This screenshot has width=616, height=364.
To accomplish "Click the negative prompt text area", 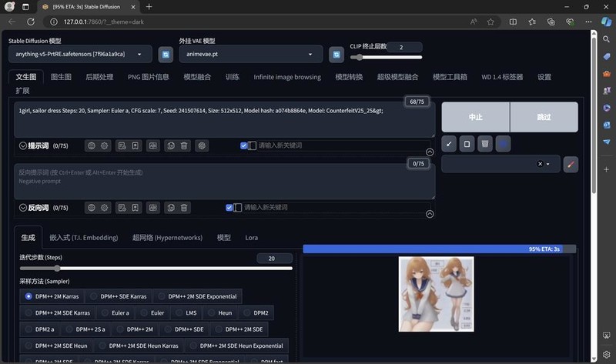I will 224,182.
